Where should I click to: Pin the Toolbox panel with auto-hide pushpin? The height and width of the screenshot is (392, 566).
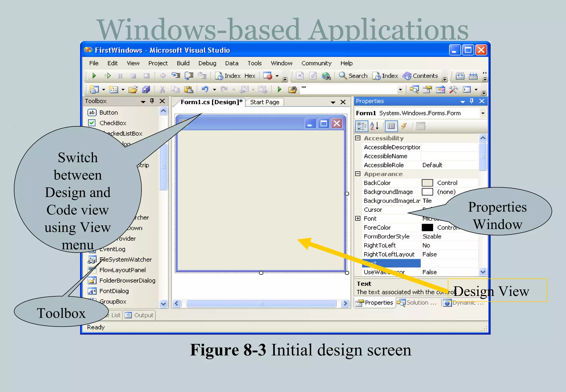point(152,101)
